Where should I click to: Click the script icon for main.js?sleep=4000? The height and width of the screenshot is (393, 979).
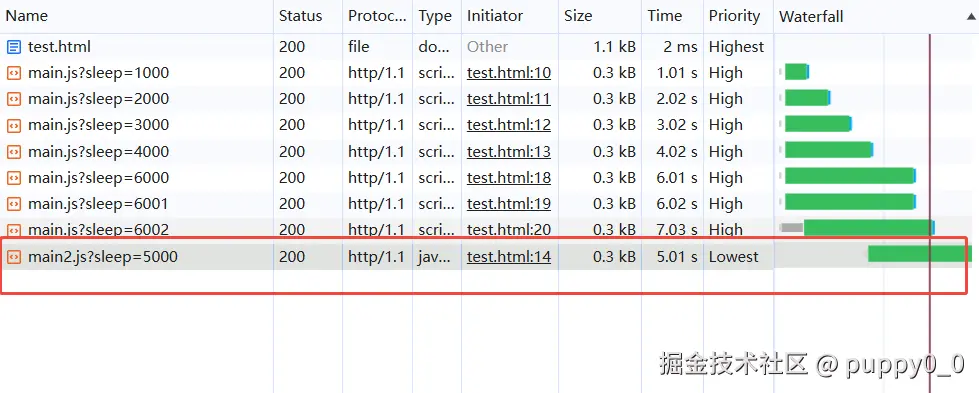point(14,152)
